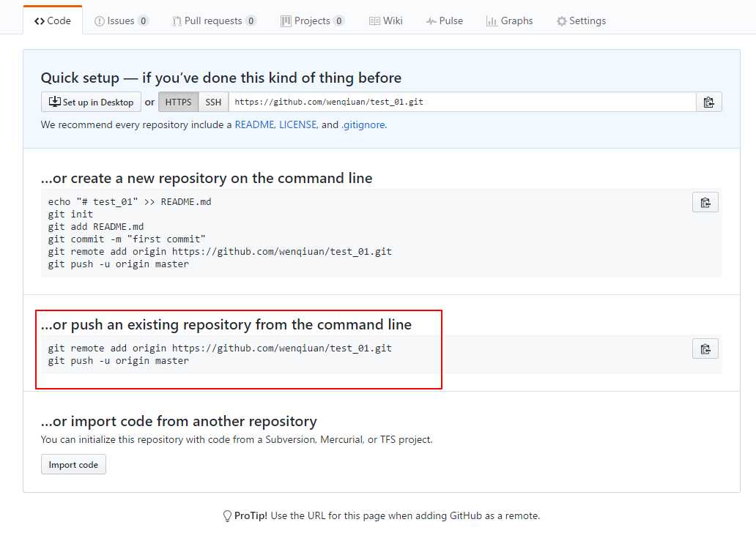Image resolution: width=756 pixels, height=533 pixels.
Task: Open the Wiki tab
Action: (386, 21)
